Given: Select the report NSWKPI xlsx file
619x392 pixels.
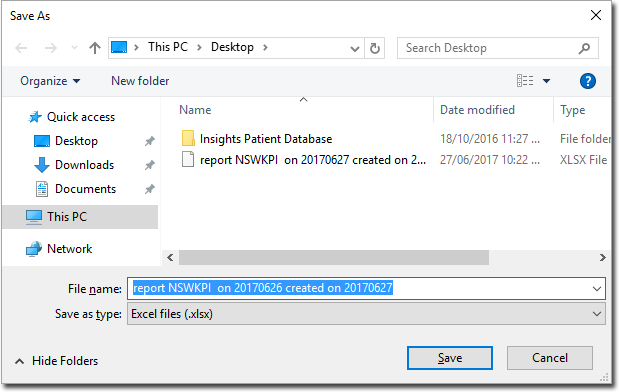Looking at the screenshot, I should [303, 160].
